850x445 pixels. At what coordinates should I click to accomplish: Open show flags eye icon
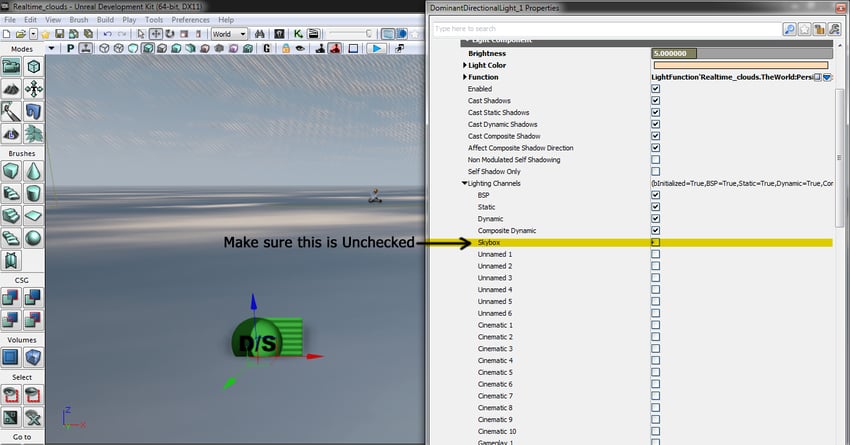(300, 49)
